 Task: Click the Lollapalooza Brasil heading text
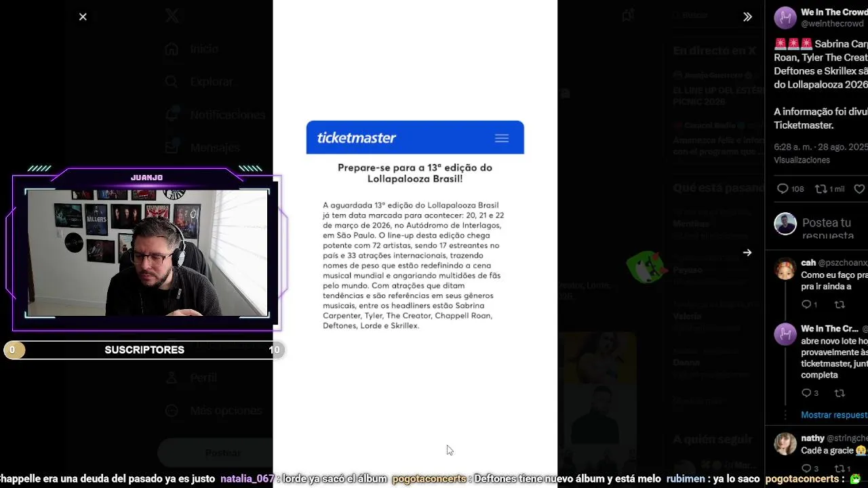pyautogui.click(x=415, y=173)
